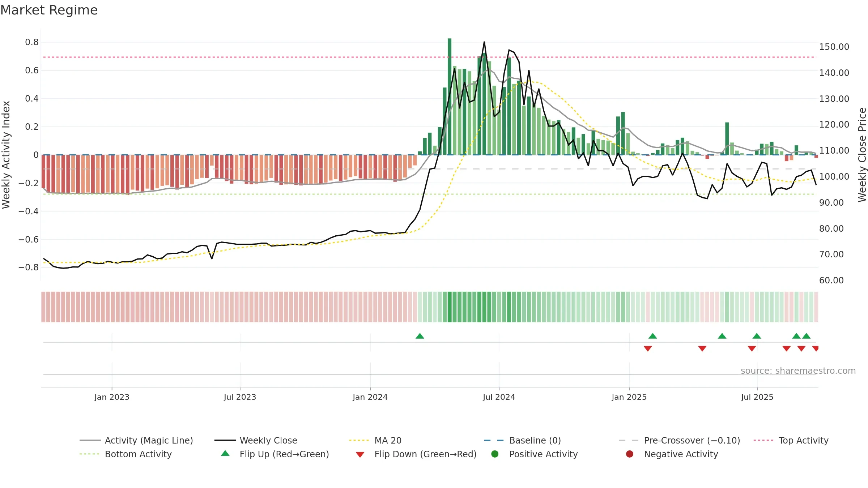Click the −0.4 tick on the activity axis

click(x=29, y=211)
